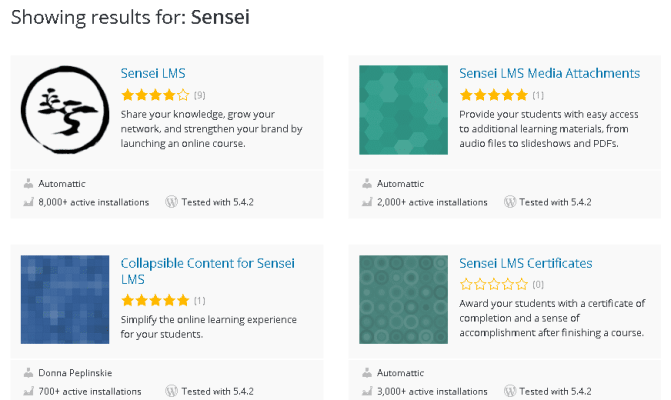Click the WordPress logo next to Sensei LMS tested version
The height and width of the screenshot is (400, 671).
(171, 202)
